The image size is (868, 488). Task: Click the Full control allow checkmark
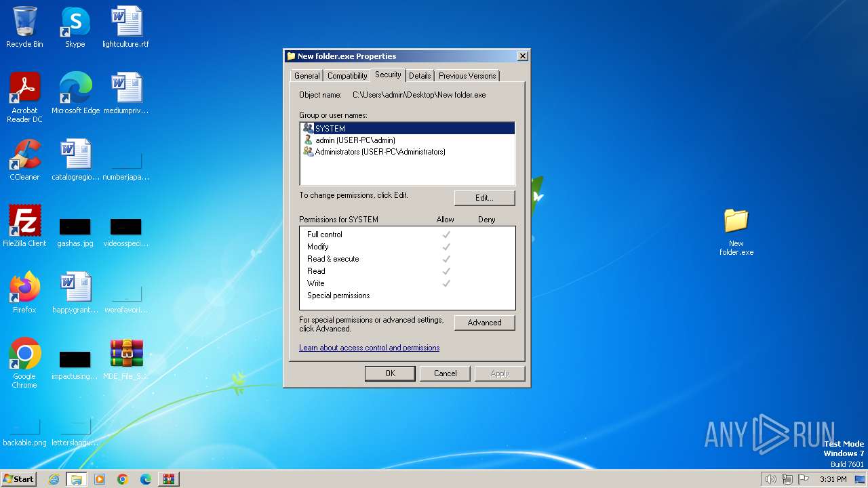point(446,235)
